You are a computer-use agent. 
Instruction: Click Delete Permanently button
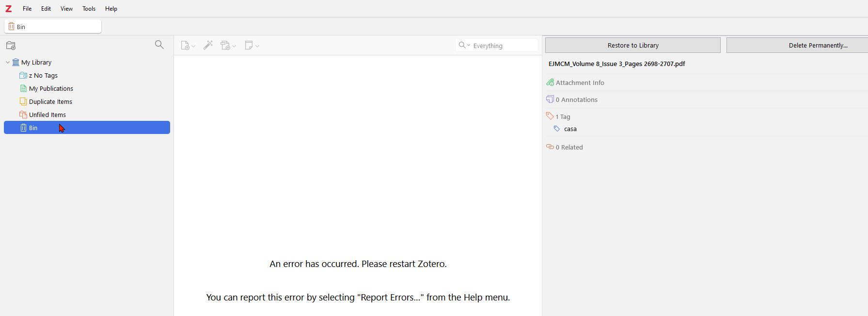coord(797,45)
